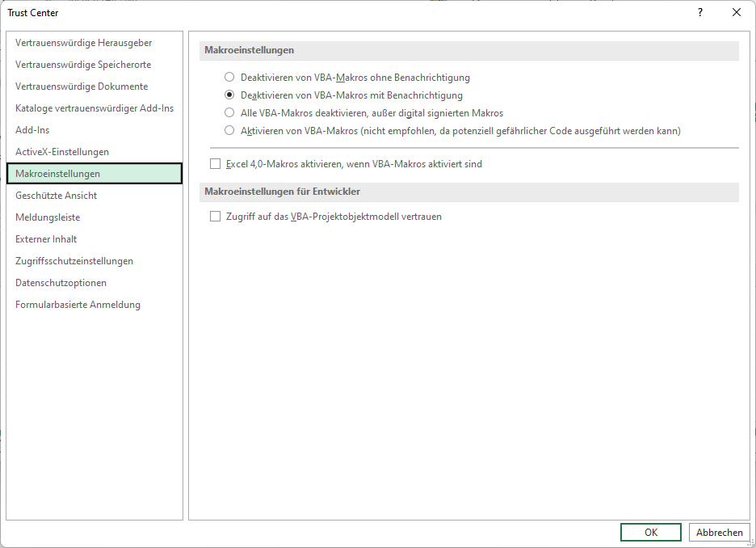Open Formularbasierte Anmeldung section
The image size is (756, 548).
click(x=94, y=305)
